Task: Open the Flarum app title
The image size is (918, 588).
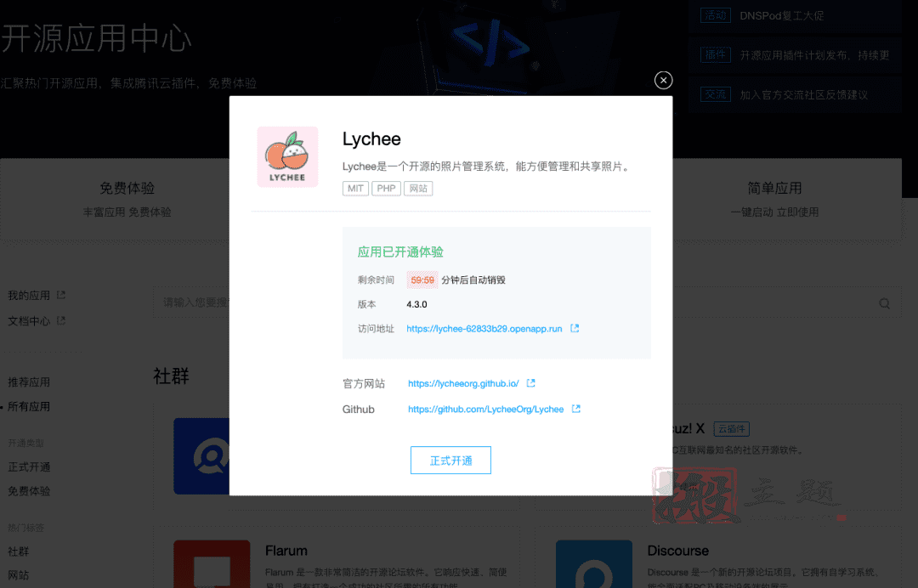Action: [286, 551]
